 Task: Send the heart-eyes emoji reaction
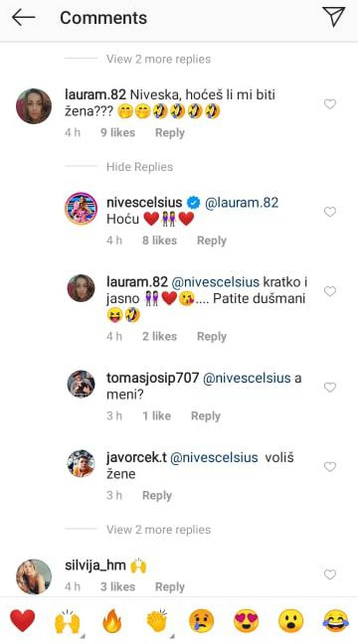[246, 620]
